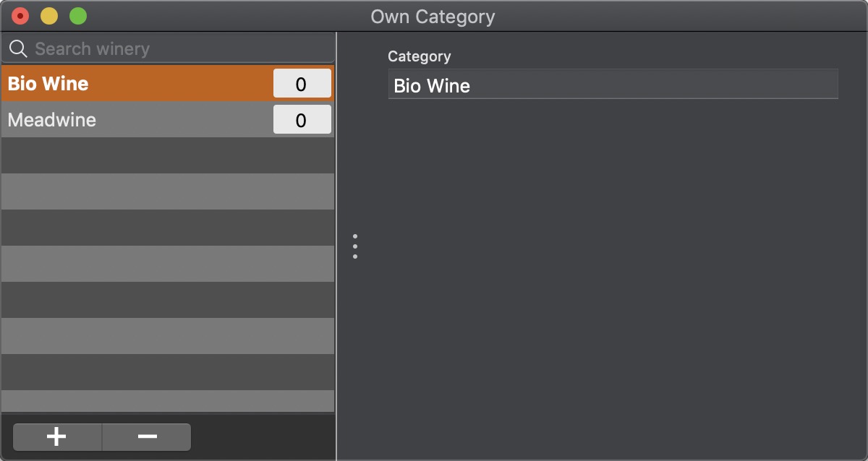Click the partially visible last list row
This screenshot has width=868, height=461.
click(x=168, y=401)
